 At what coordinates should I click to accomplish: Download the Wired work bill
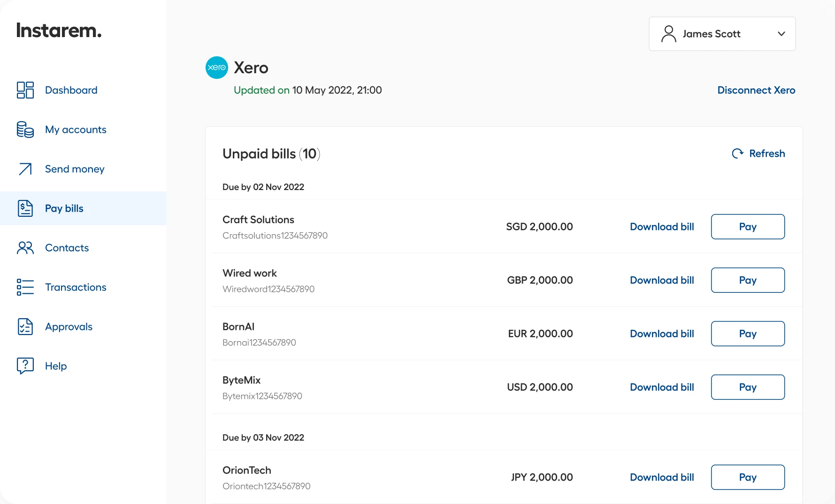(x=662, y=280)
